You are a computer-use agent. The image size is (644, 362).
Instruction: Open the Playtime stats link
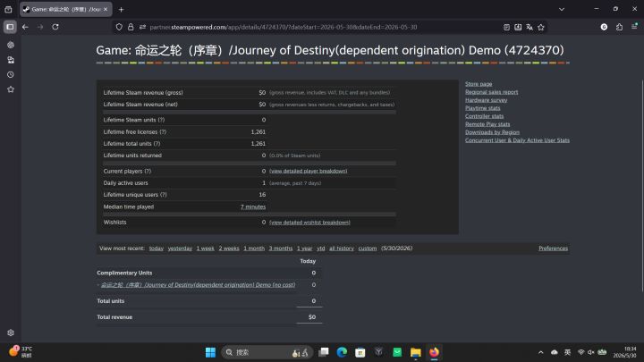483,108
